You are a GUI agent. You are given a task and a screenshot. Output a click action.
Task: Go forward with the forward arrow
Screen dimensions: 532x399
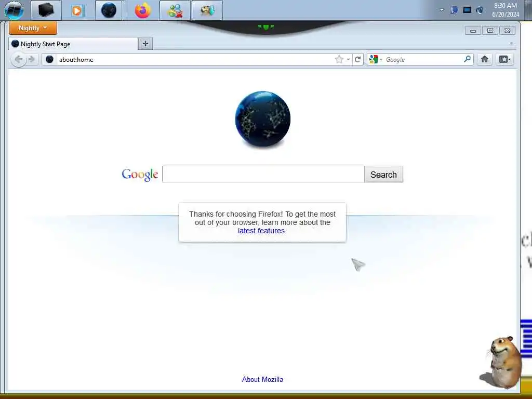click(32, 59)
